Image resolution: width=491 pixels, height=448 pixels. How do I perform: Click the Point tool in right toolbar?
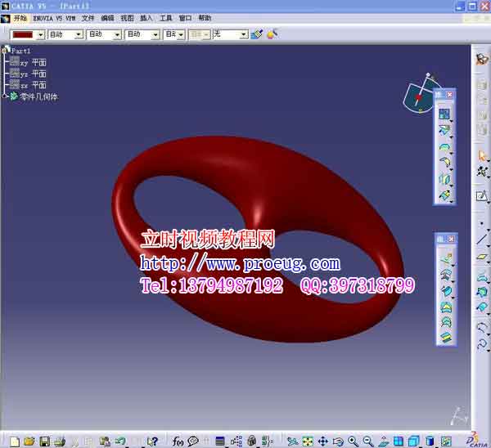[x=482, y=223]
